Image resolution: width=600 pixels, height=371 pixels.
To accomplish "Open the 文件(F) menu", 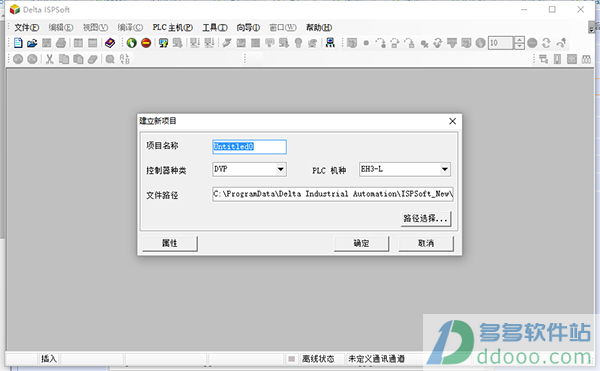I will coord(27,28).
